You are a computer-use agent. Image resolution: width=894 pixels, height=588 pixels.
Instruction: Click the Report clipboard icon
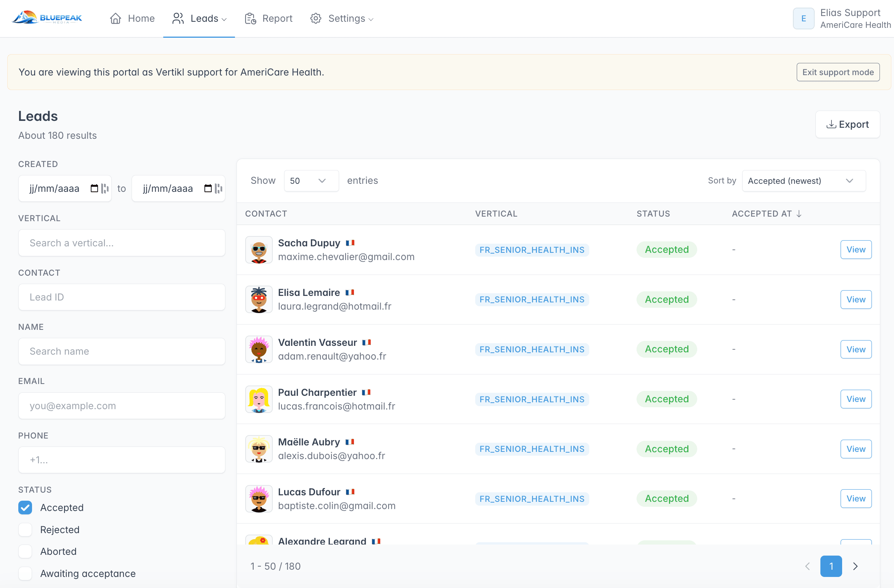point(250,18)
